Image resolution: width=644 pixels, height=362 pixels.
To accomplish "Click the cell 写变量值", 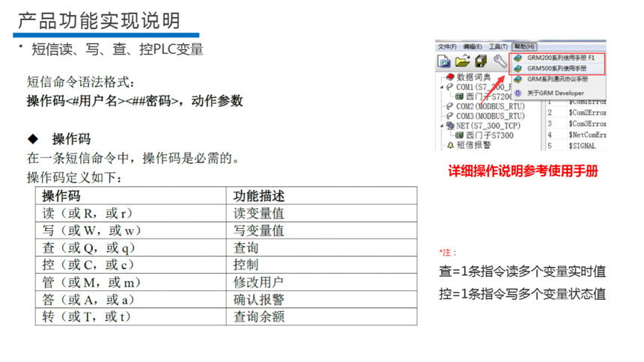I will pos(321,230).
